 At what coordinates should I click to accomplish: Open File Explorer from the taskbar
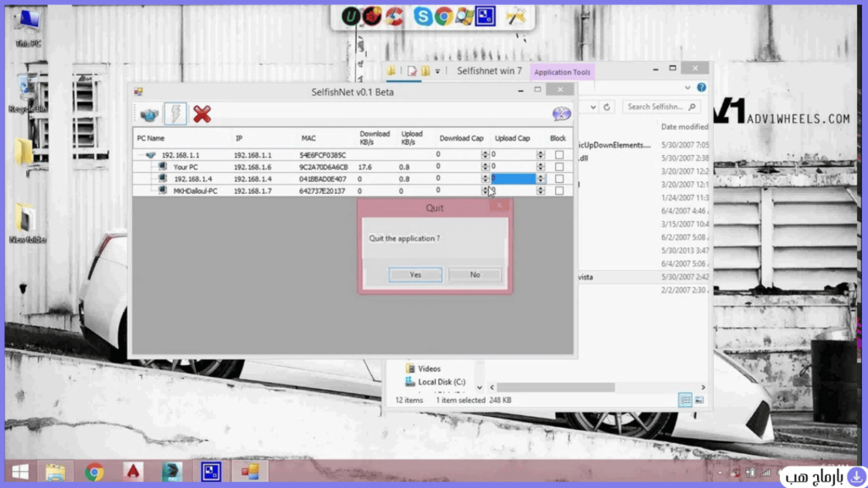point(55,472)
